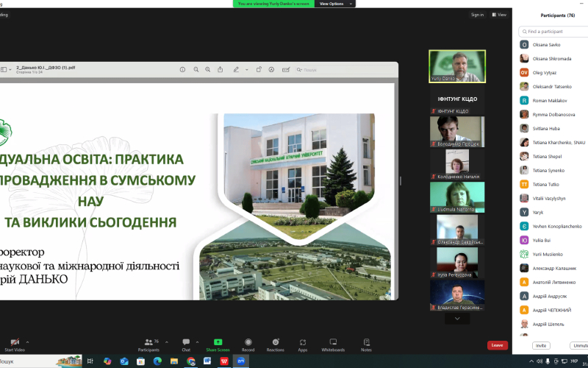Open Outlook from the taskbar

point(124,361)
